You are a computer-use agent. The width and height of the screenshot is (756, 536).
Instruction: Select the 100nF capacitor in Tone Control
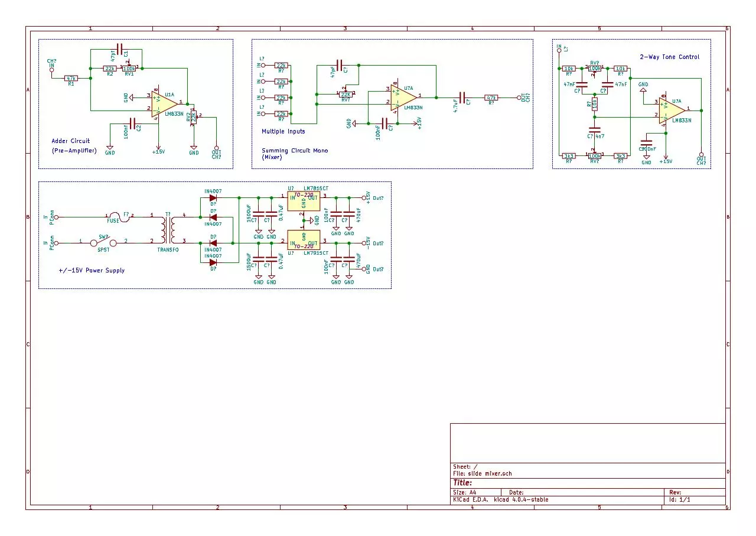pos(647,142)
